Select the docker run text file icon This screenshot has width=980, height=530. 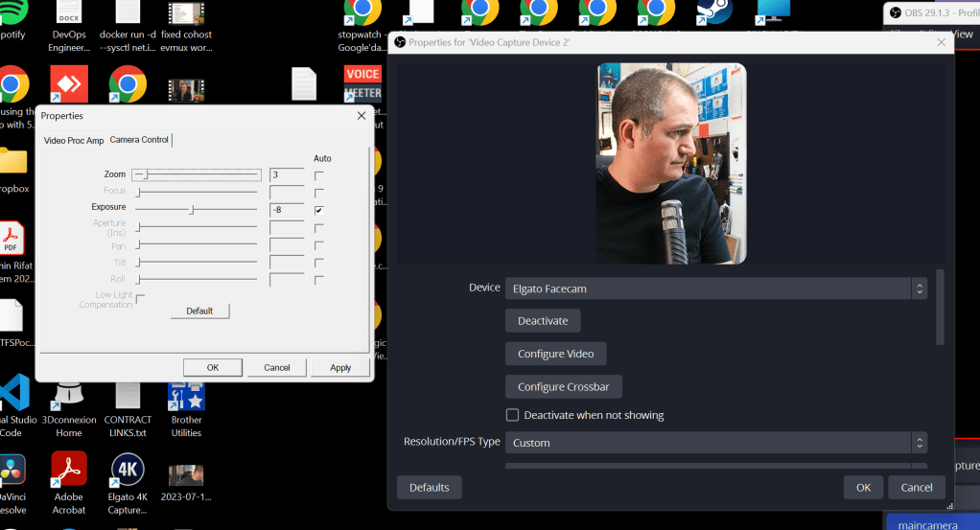[128, 12]
